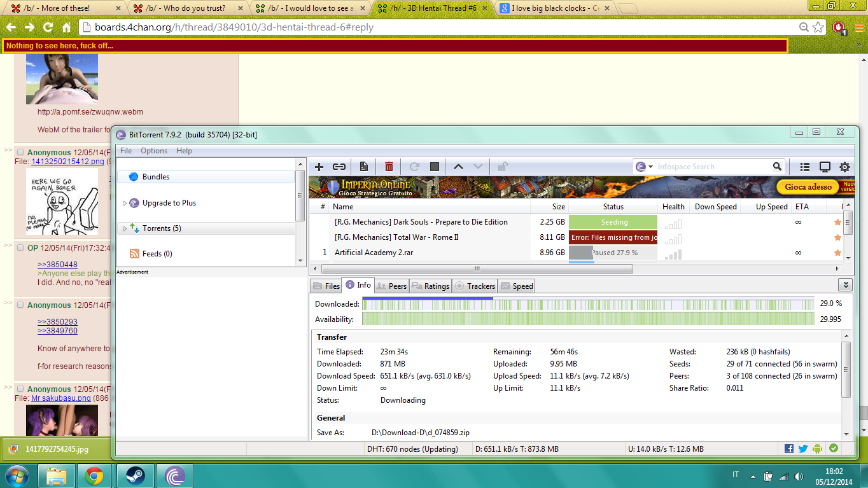Open Steam from the taskbar
This screenshot has height=488, width=868.
134,475
